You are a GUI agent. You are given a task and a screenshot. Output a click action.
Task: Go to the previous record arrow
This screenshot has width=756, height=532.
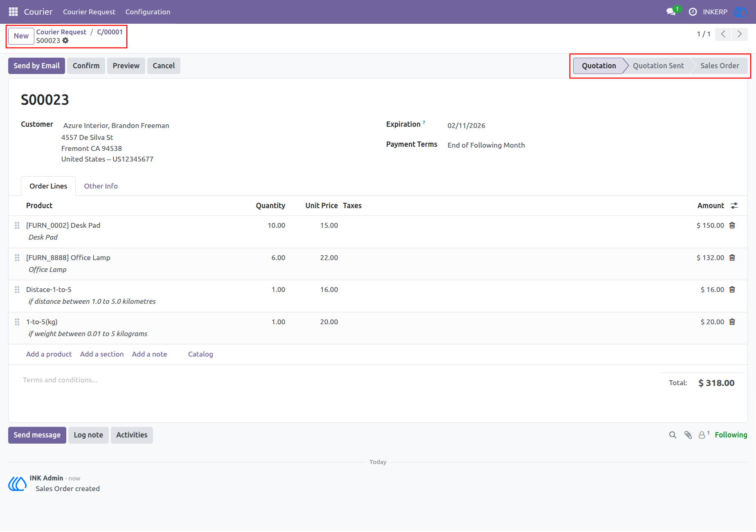click(723, 34)
